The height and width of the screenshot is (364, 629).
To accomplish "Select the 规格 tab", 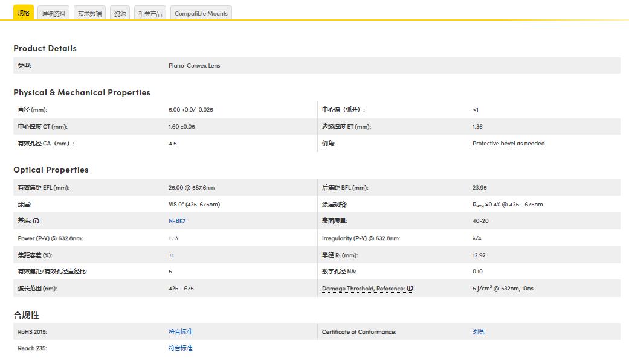I will point(24,13).
